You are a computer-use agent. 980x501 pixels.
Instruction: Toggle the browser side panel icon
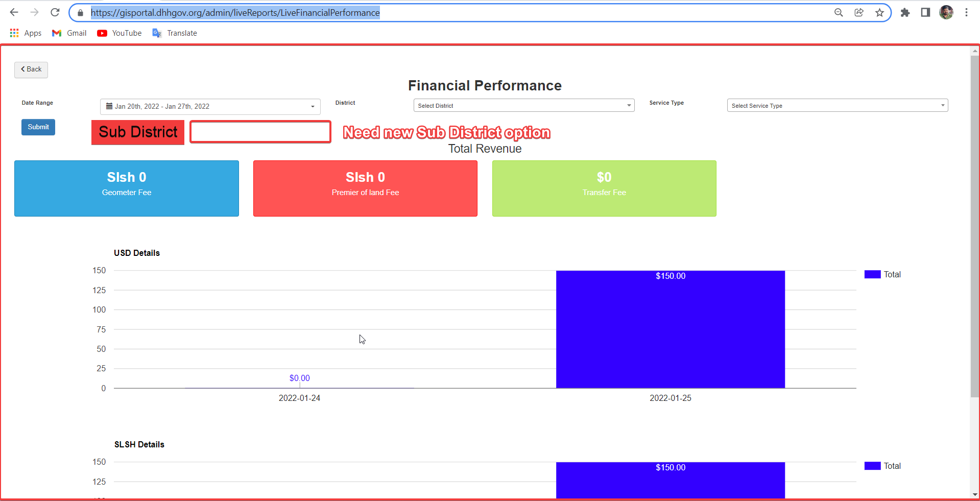coord(925,13)
